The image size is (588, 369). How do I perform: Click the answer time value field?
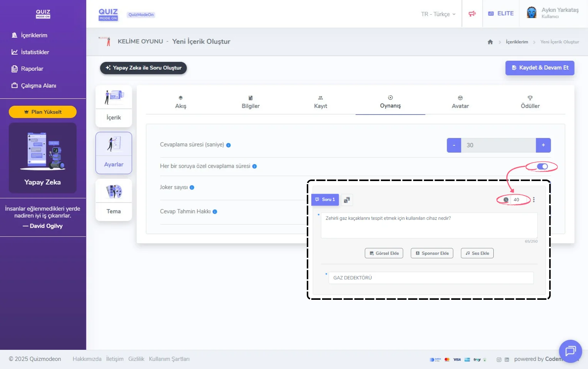pos(498,145)
